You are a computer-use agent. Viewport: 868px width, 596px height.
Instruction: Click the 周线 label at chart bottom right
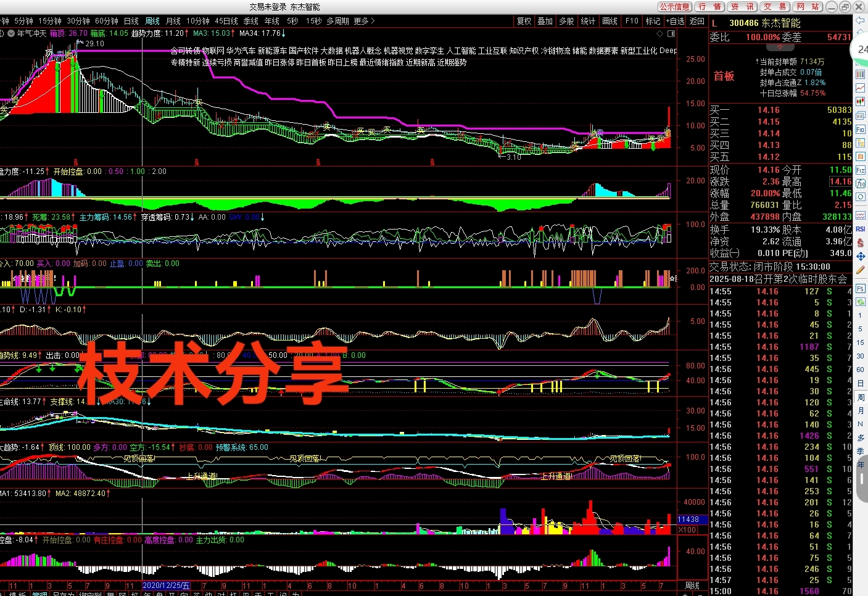tap(692, 586)
